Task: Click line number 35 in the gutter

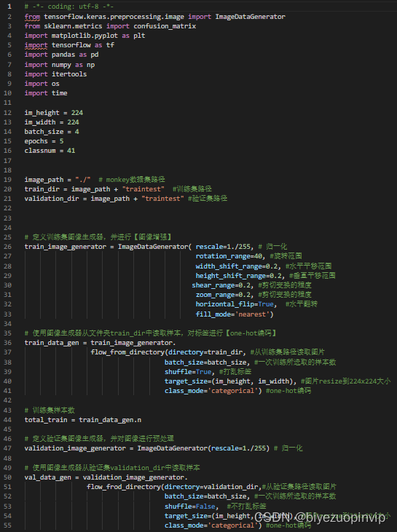Action: click(8, 333)
